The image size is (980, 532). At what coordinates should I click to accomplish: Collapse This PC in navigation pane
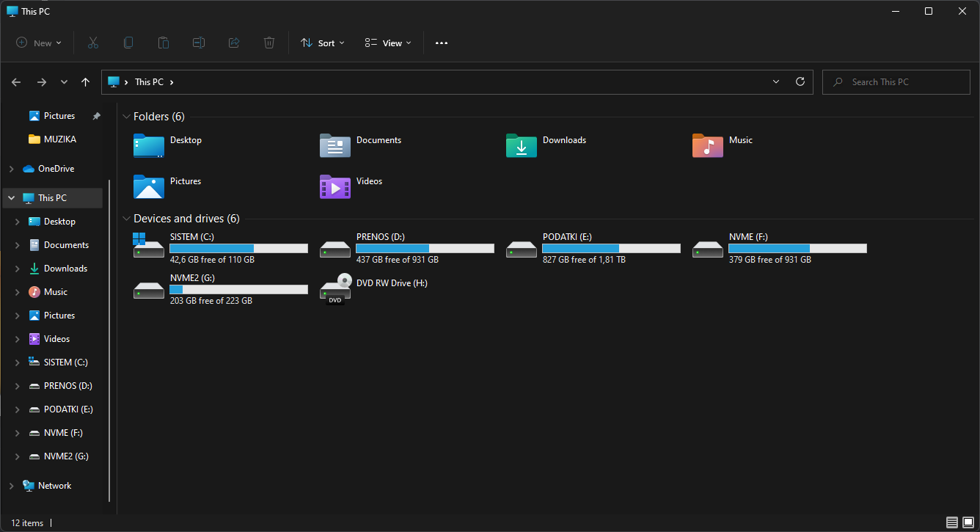11,198
